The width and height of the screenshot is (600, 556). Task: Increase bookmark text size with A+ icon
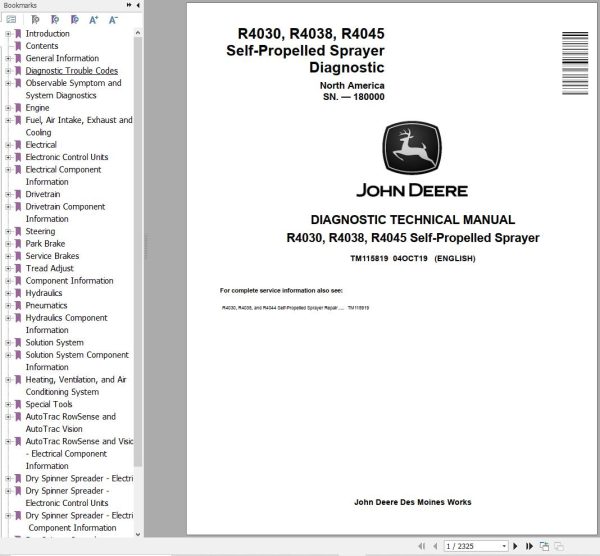click(94, 20)
